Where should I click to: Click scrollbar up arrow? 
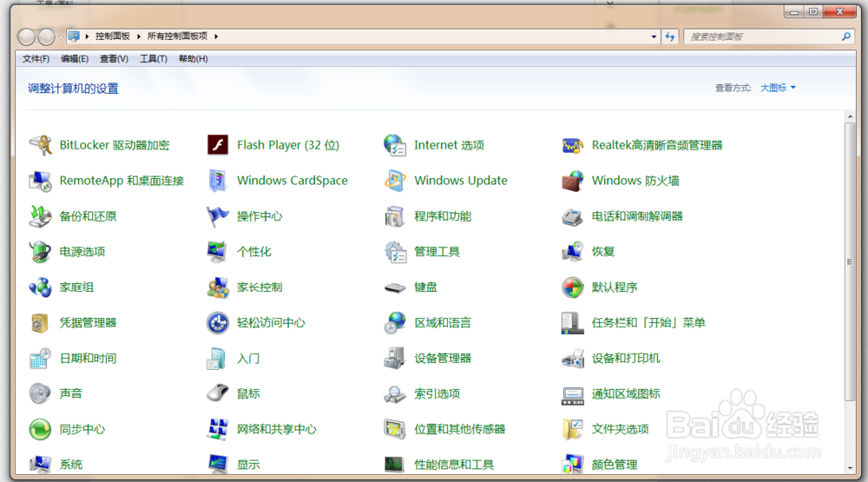850,117
